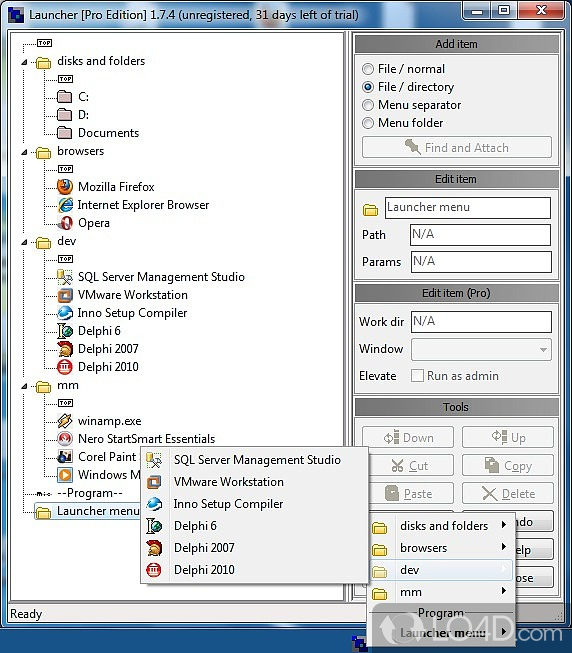Click the Find and Attach button
This screenshot has height=653, width=572.
pyautogui.click(x=457, y=147)
